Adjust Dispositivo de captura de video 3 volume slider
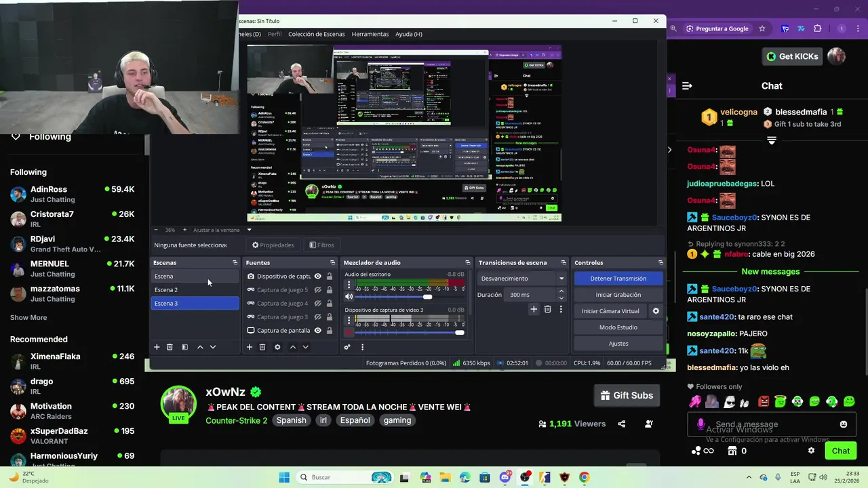 point(460,332)
